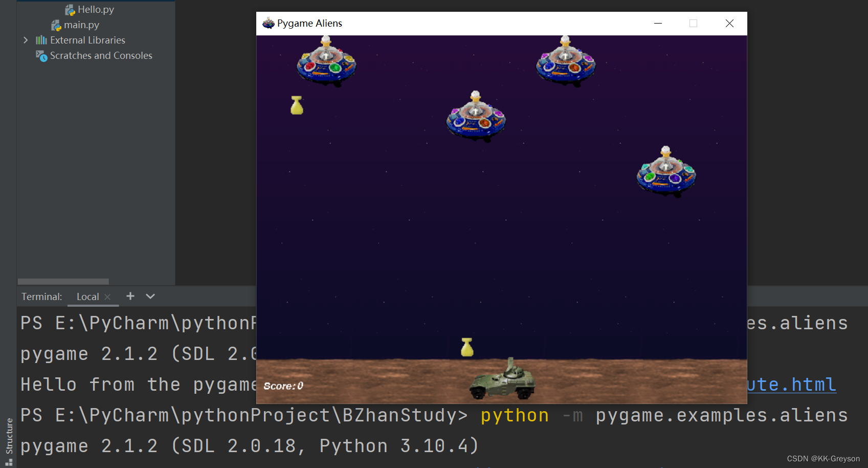Open the terminal options chevron menu

point(149,296)
